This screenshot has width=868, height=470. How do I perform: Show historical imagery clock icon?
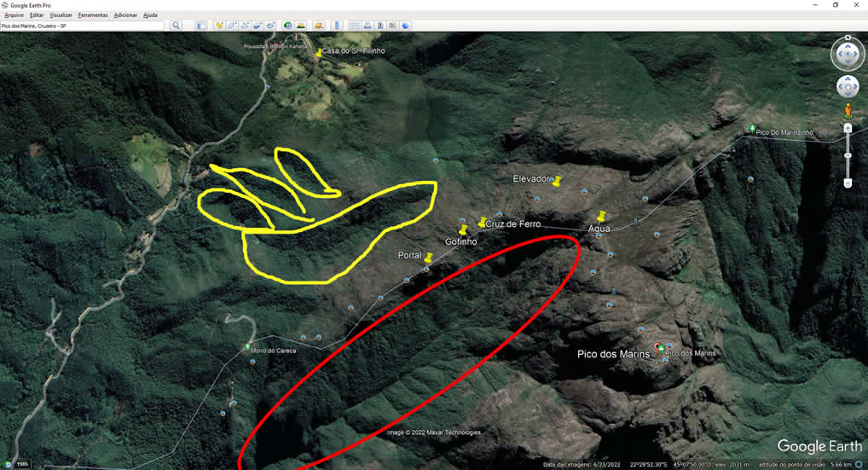point(288,26)
